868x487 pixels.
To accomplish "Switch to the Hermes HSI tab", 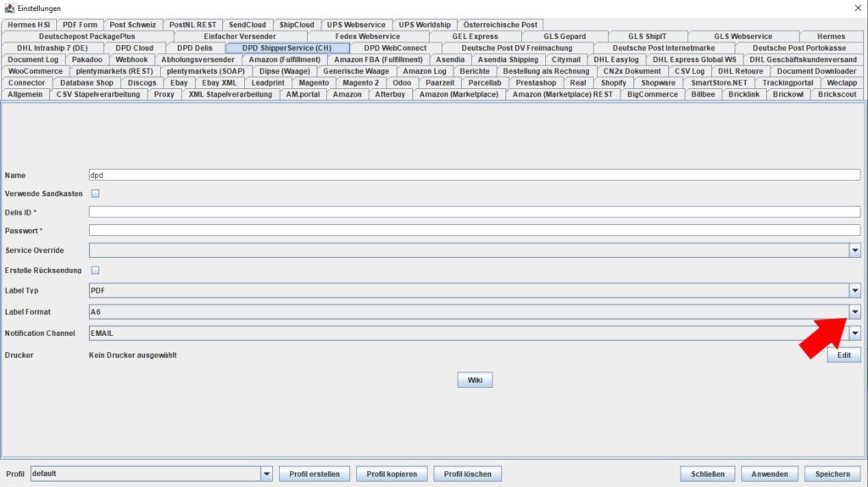I will 29,25.
